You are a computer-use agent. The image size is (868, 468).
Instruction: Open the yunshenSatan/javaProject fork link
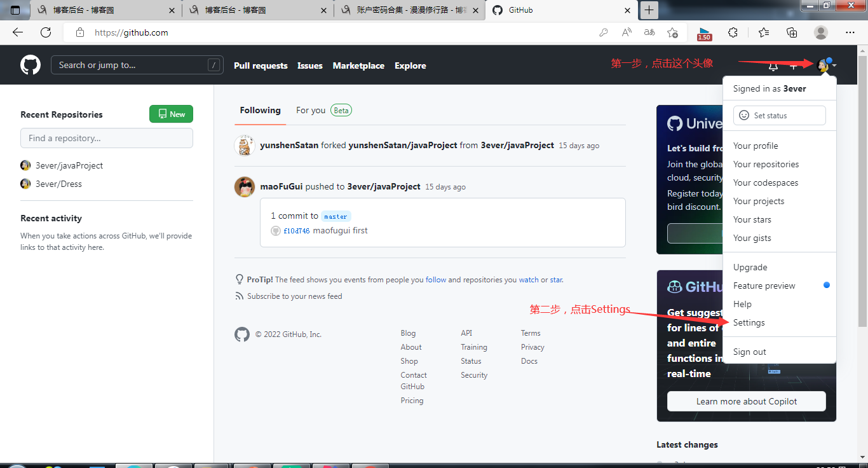(x=403, y=146)
